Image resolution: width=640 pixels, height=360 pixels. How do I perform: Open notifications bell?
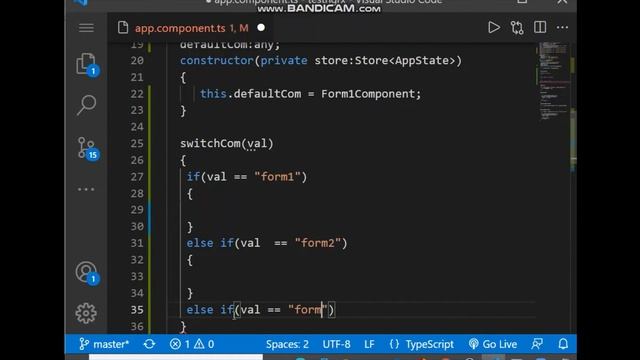pos(563,344)
